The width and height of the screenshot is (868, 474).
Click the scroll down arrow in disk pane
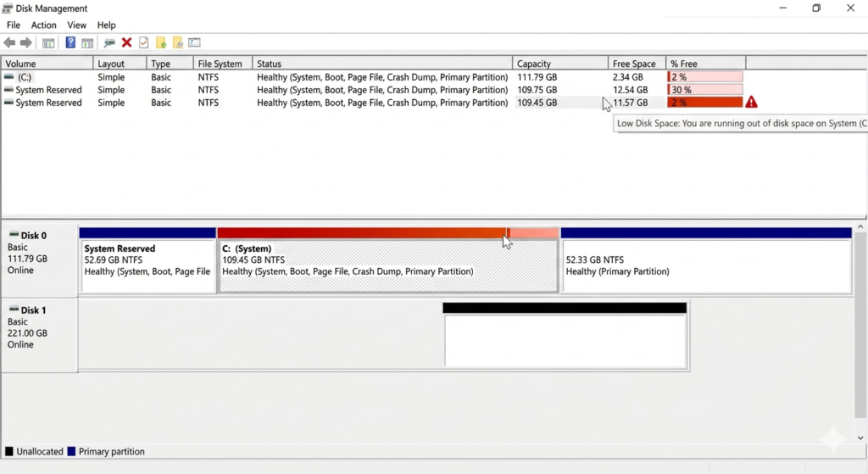(861, 438)
